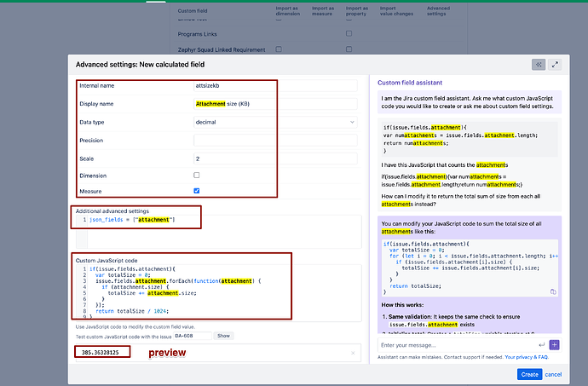Click the Import value changes column header
Image resolution: width=588 pixels, height=386 pixels.
click(x=396, y=11)
